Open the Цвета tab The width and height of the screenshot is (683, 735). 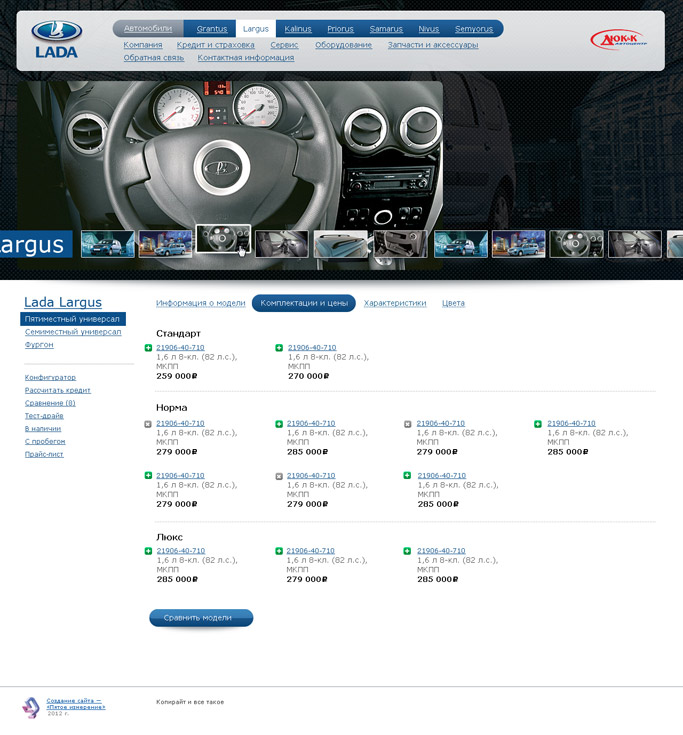pos(453,303)
